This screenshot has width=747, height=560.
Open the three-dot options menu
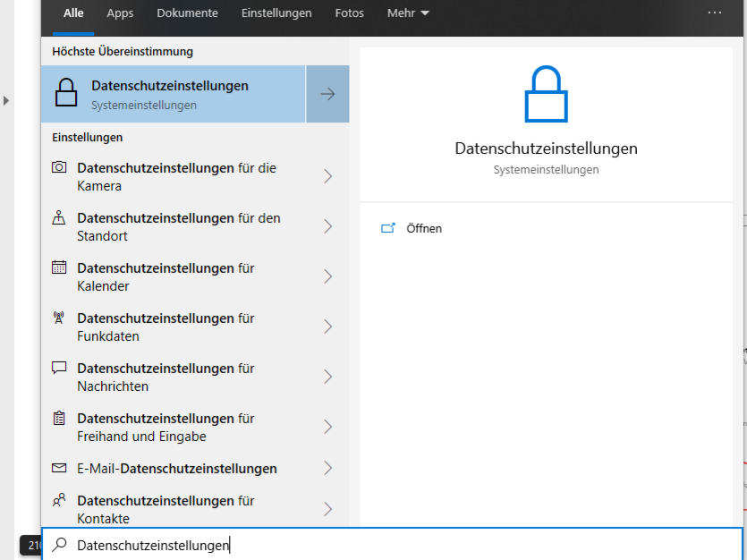click(x=715, y=13)
